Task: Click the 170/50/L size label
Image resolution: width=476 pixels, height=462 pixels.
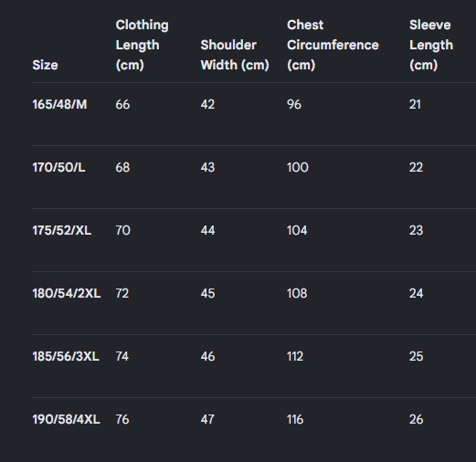Action: pos(58,167)
